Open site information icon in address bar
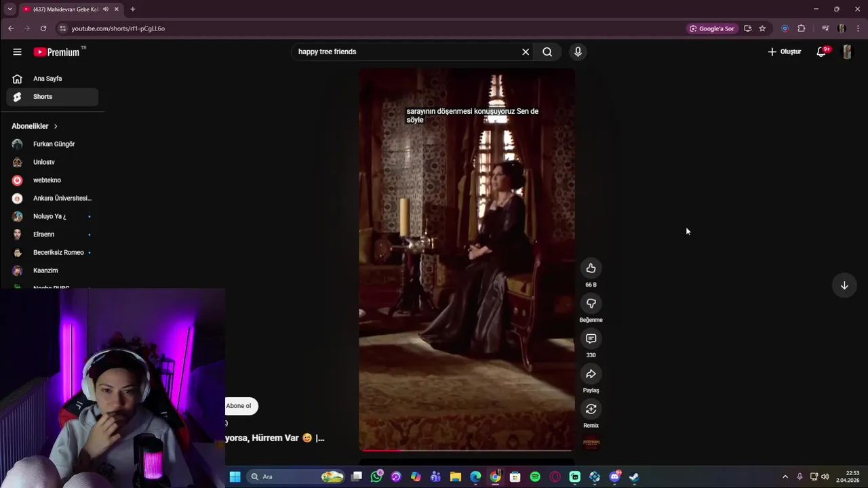 pos(62,28)
